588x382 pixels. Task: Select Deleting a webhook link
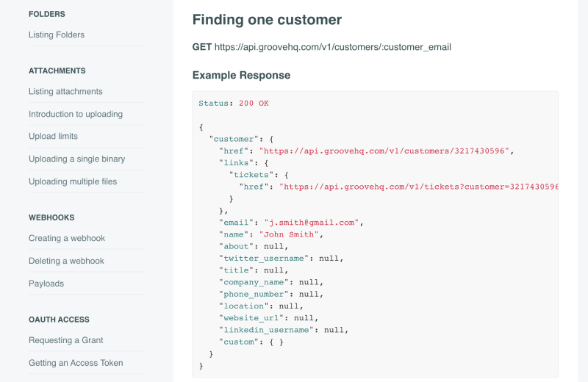pyautogui.click(x=66, y=261)
